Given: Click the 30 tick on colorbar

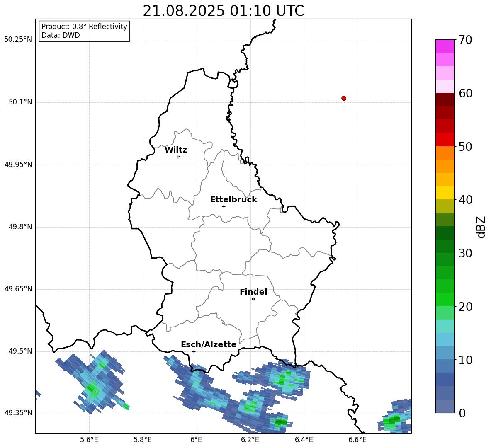Looking at the screenshot, I should [x=465, y=253].
